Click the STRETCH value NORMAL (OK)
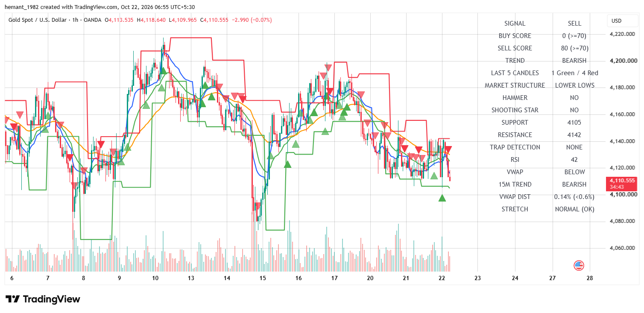Viewport: 644px width, 313px height. pyautogui.click(x=574, y=209)
